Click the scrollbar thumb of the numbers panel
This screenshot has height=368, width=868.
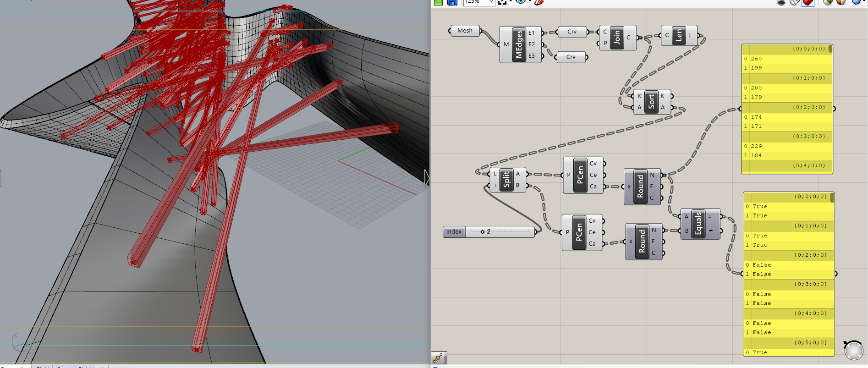[830, 49]
